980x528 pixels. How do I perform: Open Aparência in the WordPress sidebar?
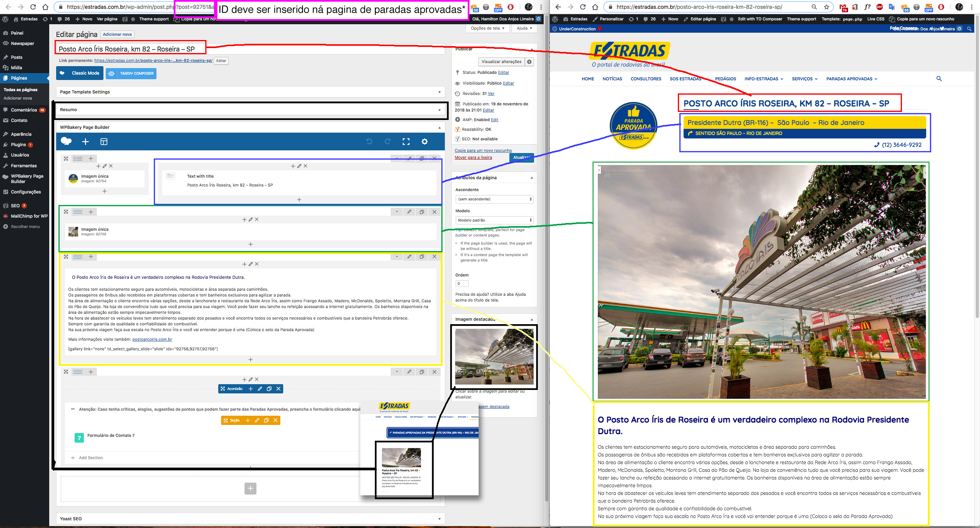(x=21, y=134)
